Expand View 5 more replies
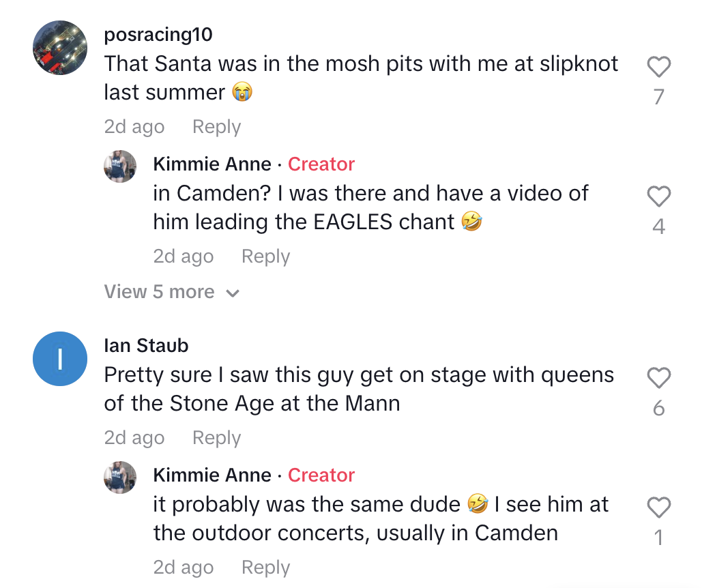Image resolution: width=715 pixels, height=588 pixels. pyautogui.click(x=159, y=292)
